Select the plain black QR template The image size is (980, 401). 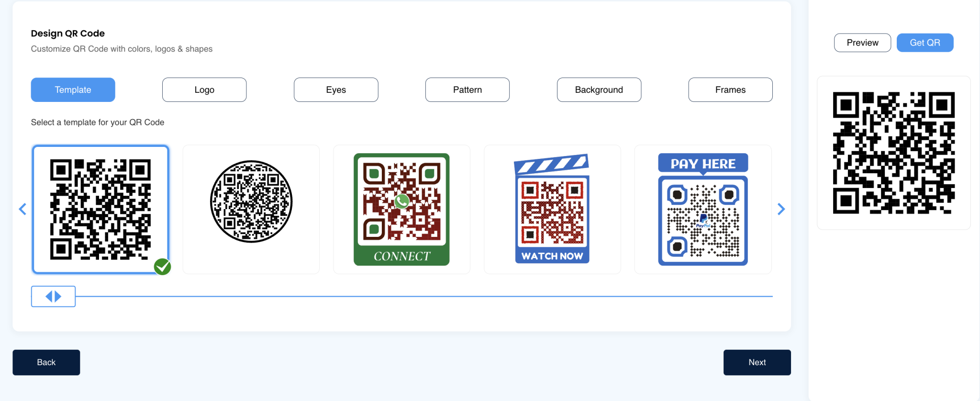tap(100, 210)
